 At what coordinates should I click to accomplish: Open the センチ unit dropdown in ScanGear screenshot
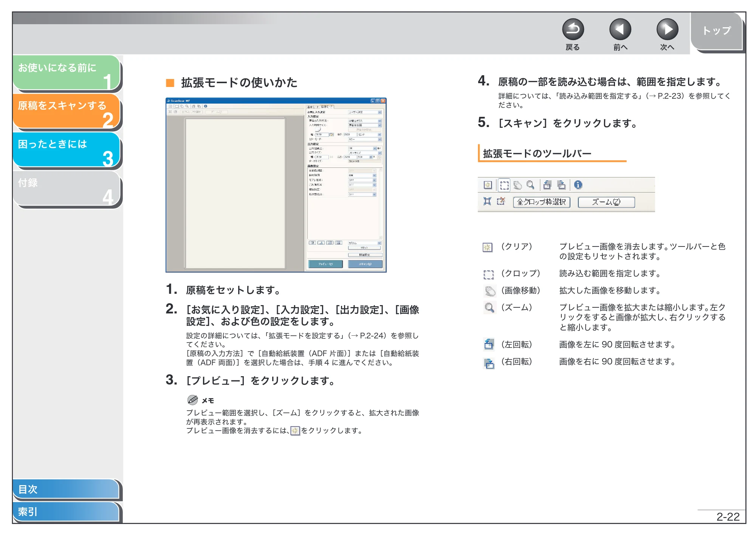pyautogui.click(x=370, y=135)
